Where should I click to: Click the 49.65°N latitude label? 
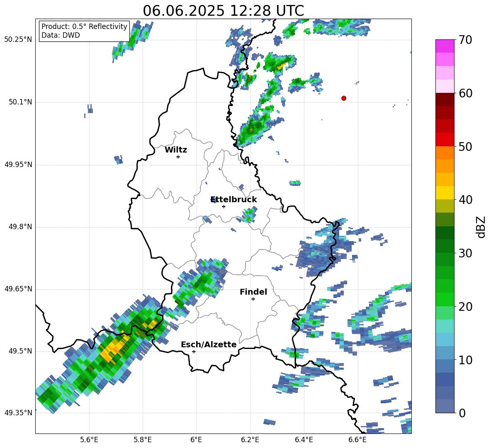[18, 289]
